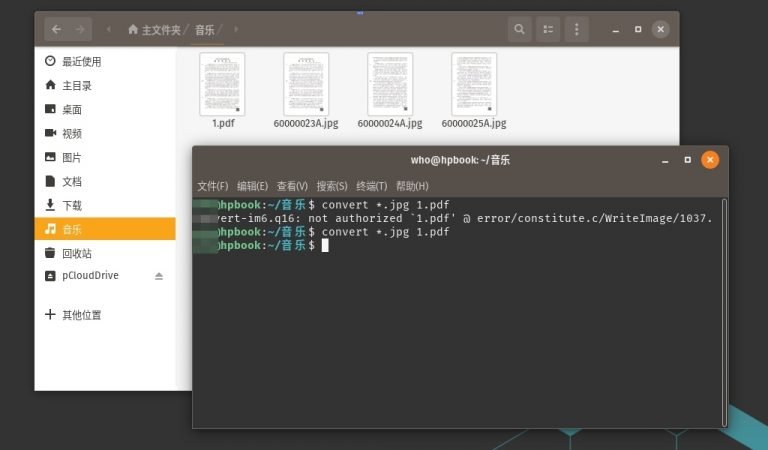Open 主目录 in sidebar
The width and height of the screenshot is (768, 450).
[105, 85]
